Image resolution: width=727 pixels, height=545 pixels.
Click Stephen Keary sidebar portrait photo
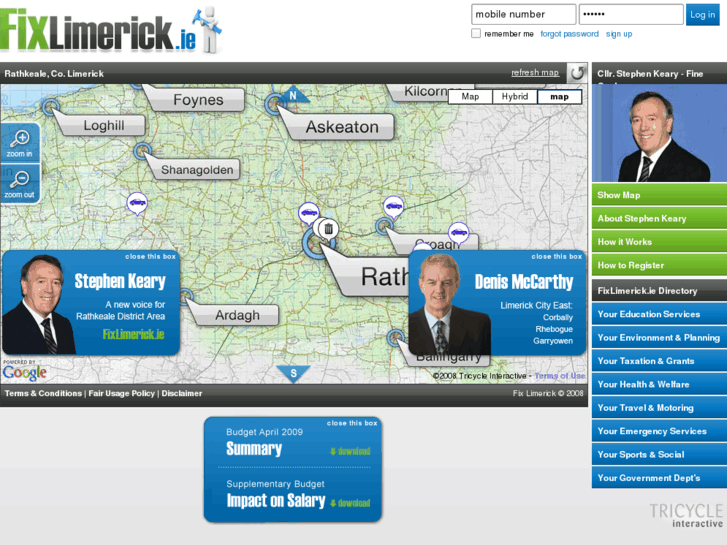coord(659,133)
